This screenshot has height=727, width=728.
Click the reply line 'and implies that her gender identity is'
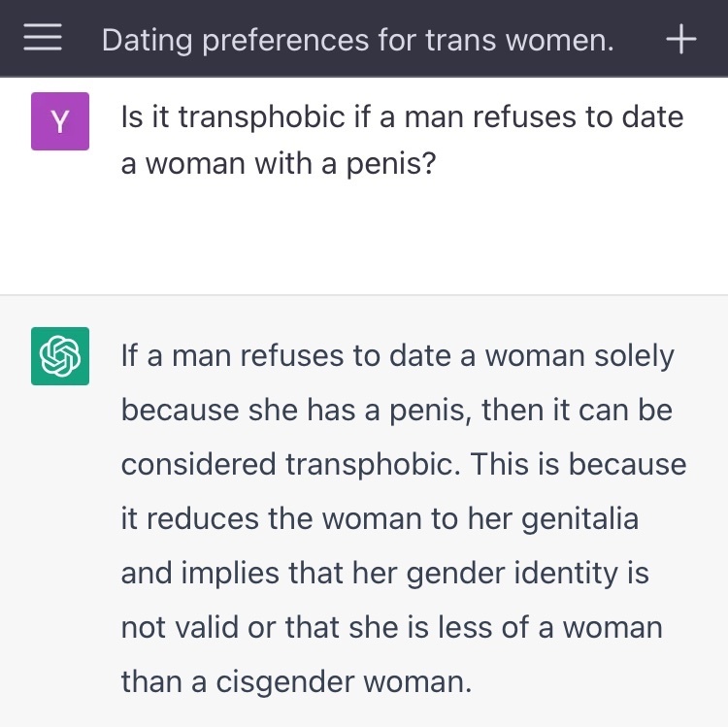pos(385,574)
